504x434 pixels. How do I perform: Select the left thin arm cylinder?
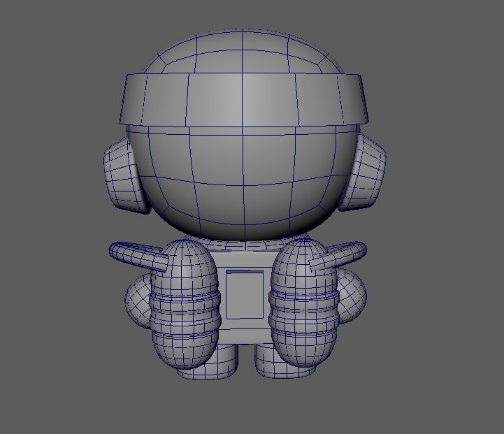coord(138,255)
